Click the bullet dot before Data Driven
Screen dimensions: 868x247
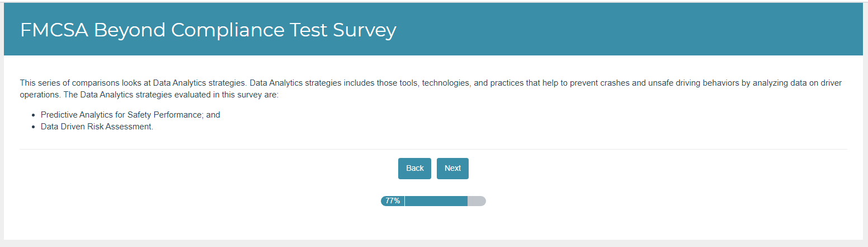(35, 127)
